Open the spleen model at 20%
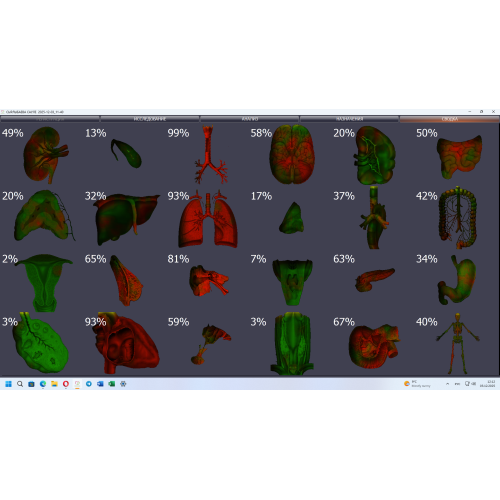Image resolution: width=500 pixels, height=500 pixels. click(374, 155)
